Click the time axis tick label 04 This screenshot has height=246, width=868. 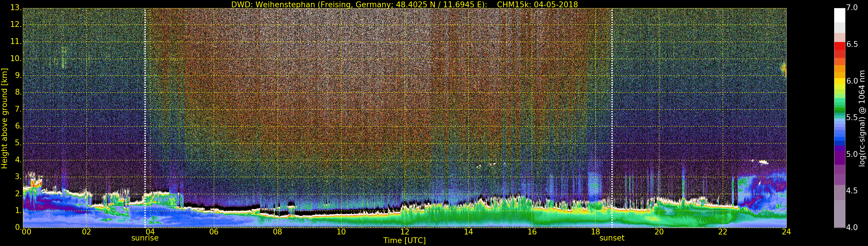[x=150, y=232]
